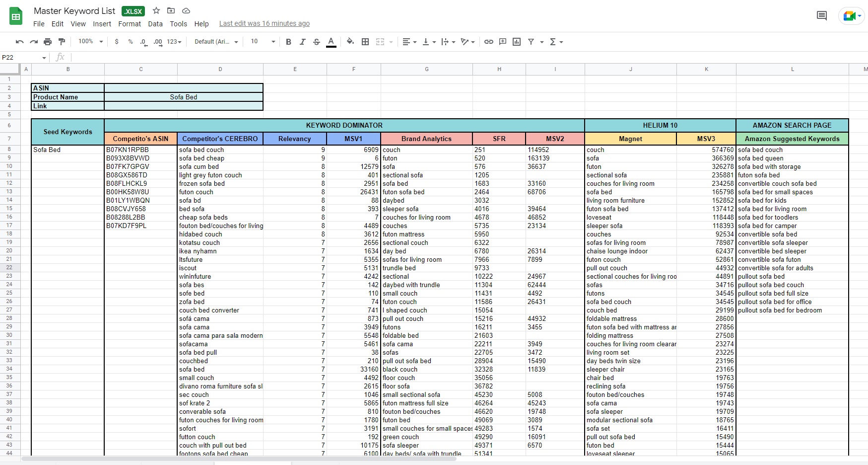Open the View menu
This screenshot has width=868, height=465.
point(78,24)
